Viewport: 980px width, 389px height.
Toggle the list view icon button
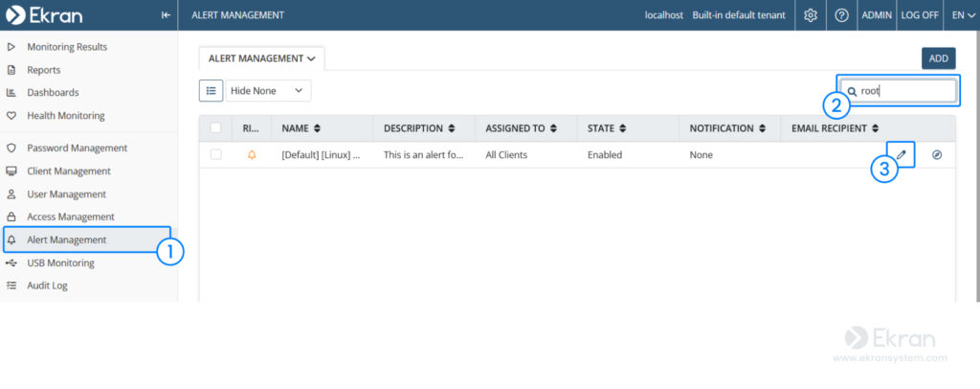point(211,91)
